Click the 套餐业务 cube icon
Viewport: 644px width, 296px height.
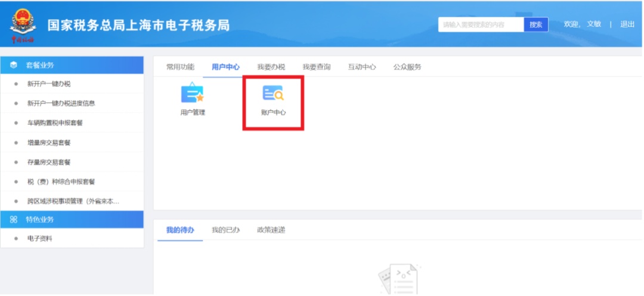tap(14, 65)
